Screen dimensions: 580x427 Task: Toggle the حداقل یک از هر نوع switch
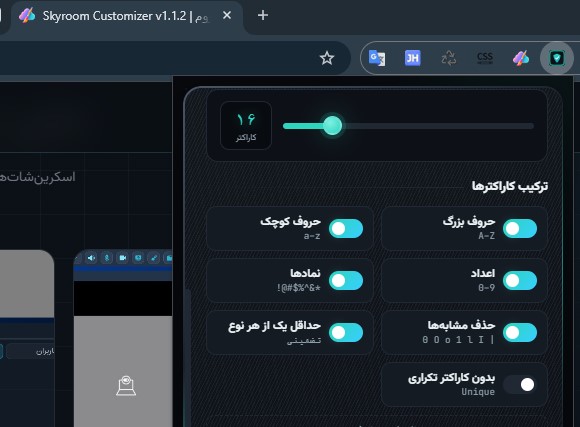click(x=346, y=332)
